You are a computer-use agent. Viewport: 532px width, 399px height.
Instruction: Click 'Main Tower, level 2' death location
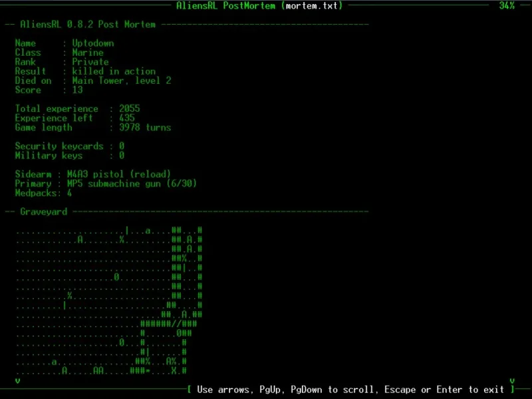click(122, 80)
